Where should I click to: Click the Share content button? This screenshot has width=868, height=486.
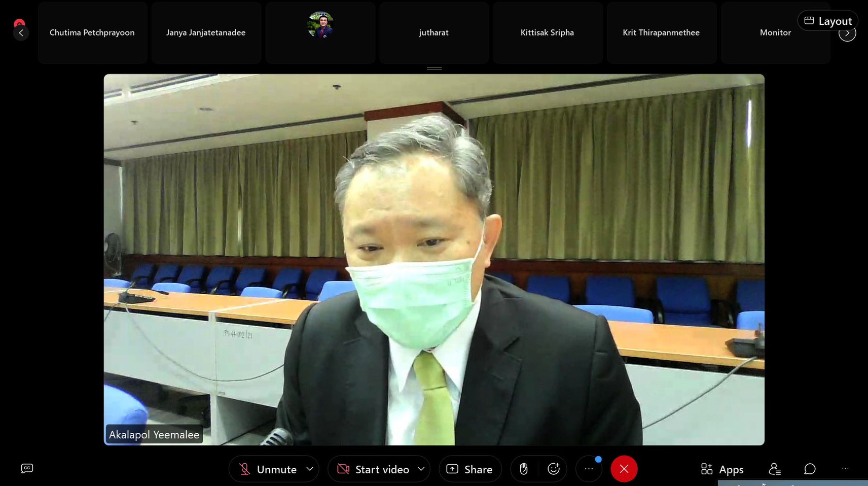click(469, 469)
